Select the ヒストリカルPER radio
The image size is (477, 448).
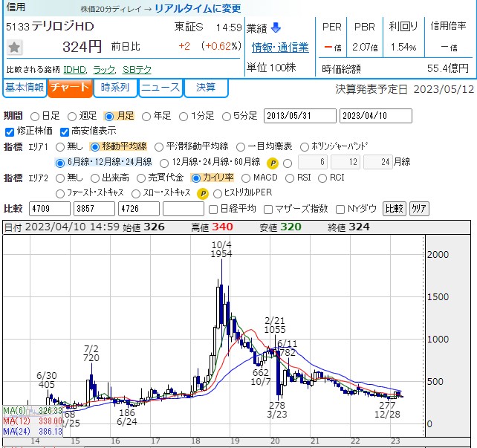pos(218,194)
